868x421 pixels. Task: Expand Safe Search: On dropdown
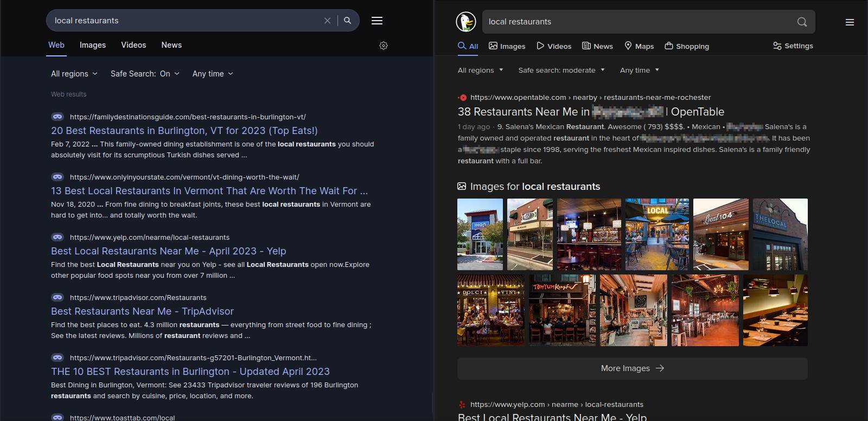coord(145,74)
